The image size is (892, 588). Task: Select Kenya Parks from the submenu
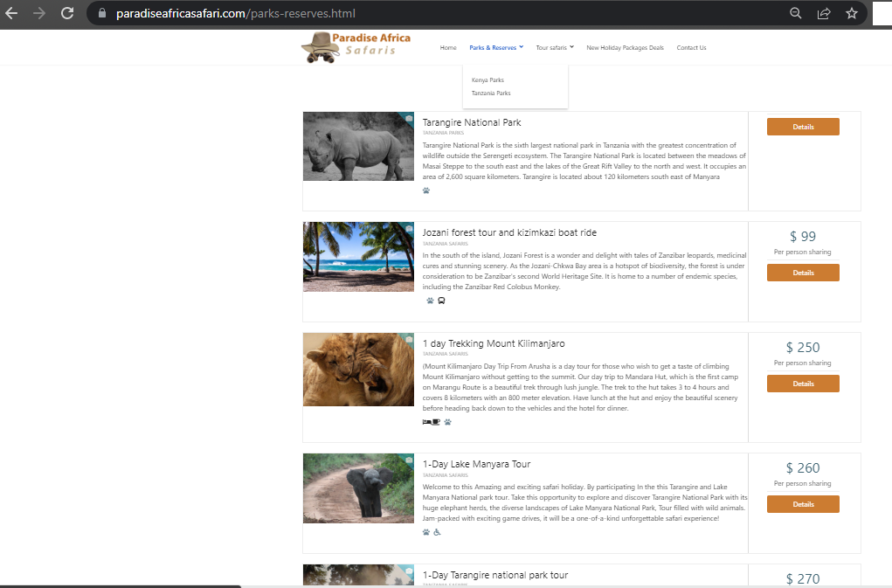tap(487, 80)
